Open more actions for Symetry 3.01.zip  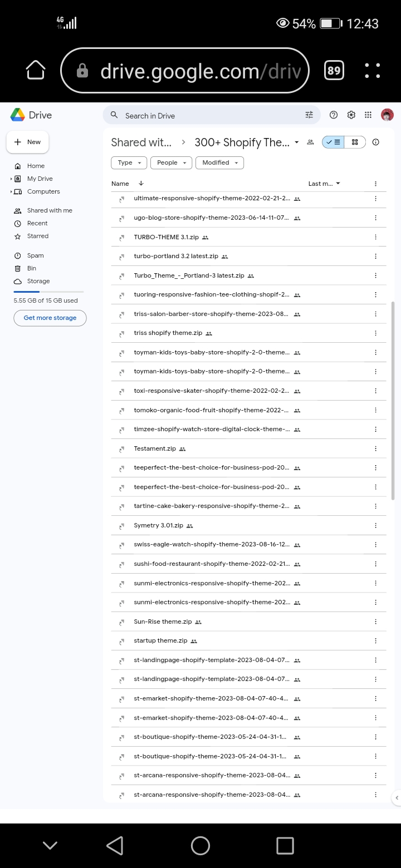tap(375, 525)
